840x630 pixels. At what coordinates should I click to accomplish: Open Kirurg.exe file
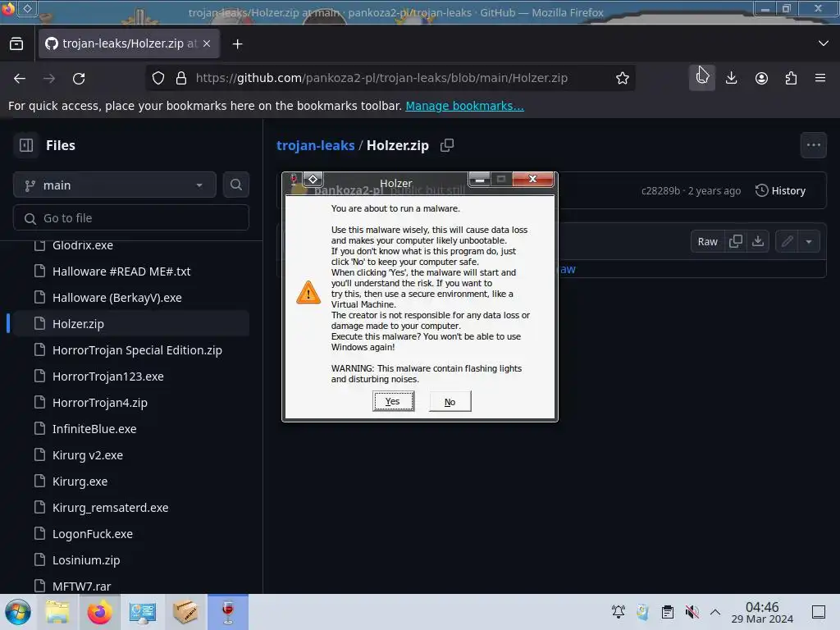click(x=80, y=481)
